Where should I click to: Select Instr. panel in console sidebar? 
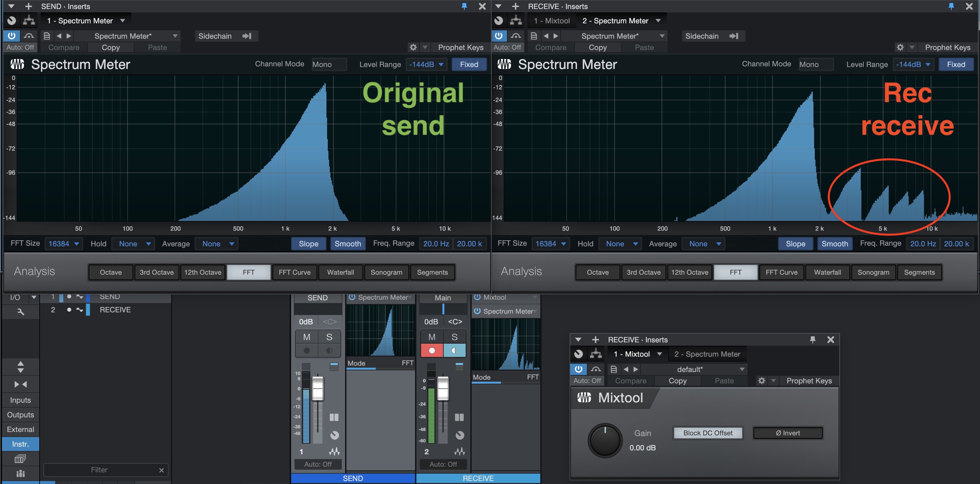pos(21,444)
